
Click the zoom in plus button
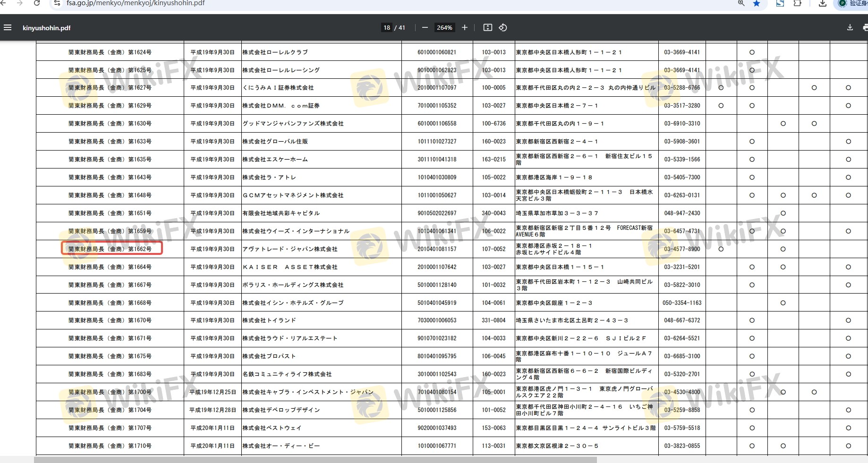pyautogui.click(x=465, y=28)
